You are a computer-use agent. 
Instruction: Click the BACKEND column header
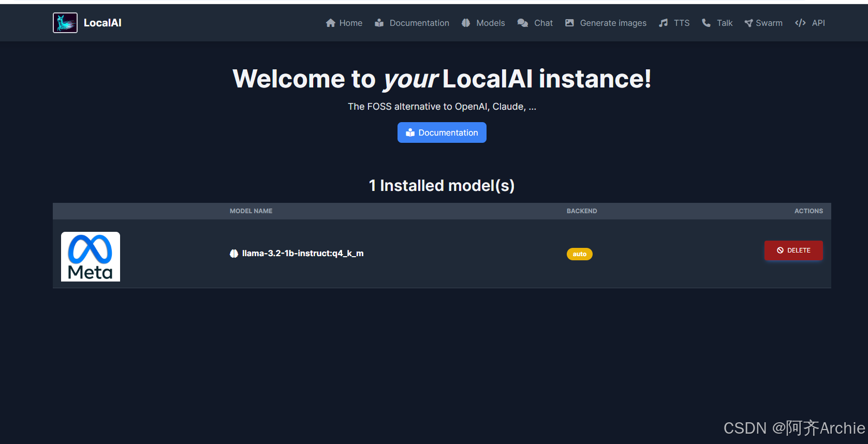click(582, 211)
